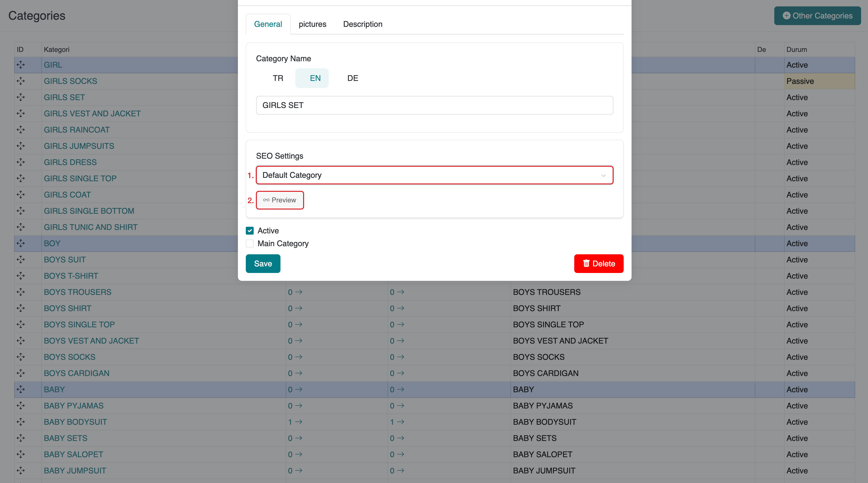
Task: Enable the Main Category checkbox
Action: (x=250, y=243)
